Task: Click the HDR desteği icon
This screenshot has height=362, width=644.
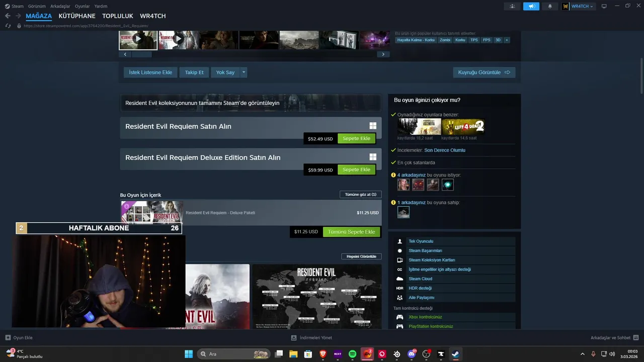Action: (x=399, y=288)
